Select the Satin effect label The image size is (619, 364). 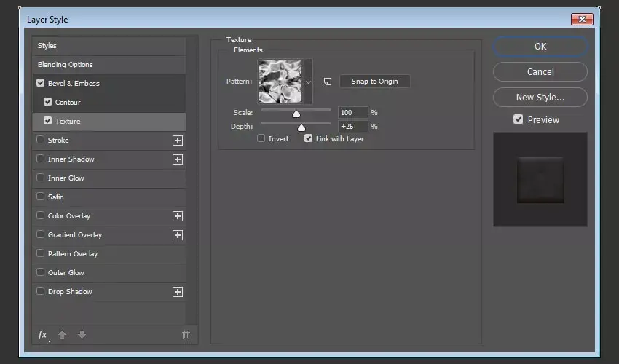click(x=55, y=197)
